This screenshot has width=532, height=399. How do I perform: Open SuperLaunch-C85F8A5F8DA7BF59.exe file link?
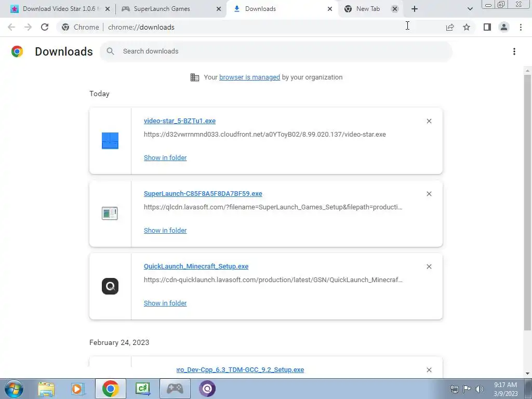tap(203, 194)
